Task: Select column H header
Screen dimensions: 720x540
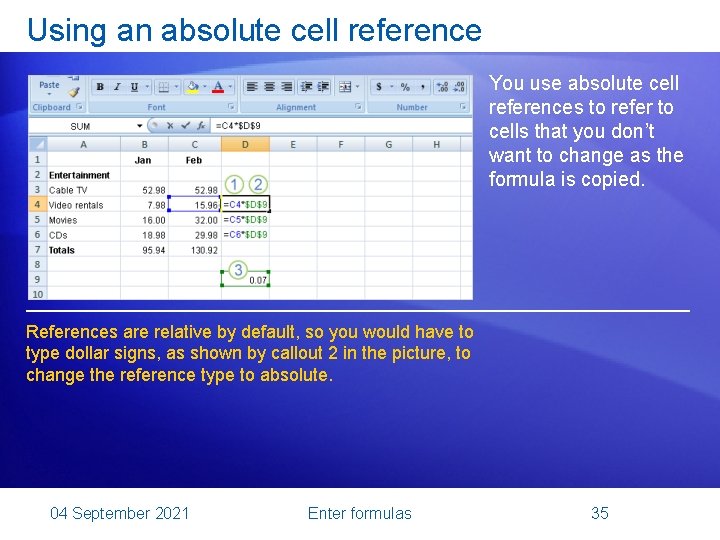Action: click(436, 145)
